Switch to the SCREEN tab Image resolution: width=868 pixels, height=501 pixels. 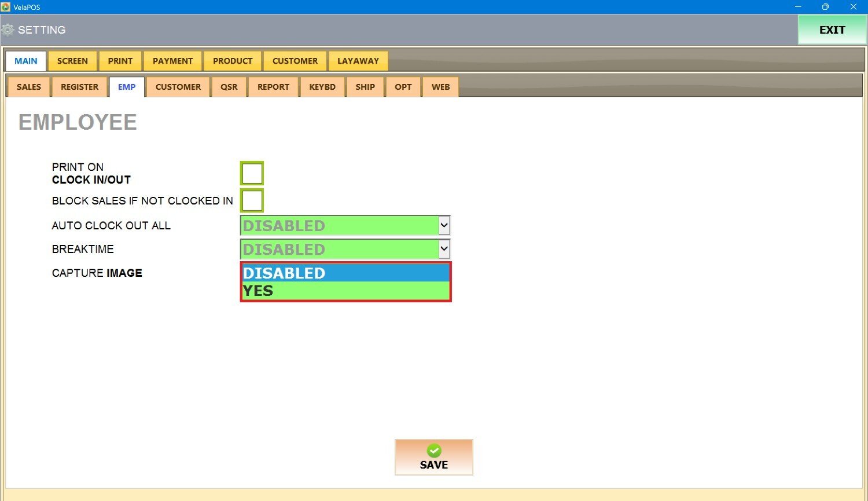72,61
